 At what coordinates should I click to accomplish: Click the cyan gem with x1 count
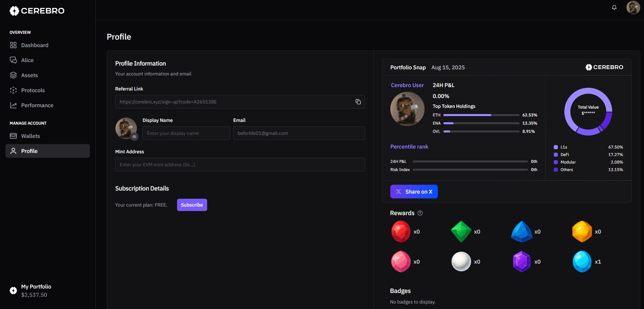pos(582,262)
